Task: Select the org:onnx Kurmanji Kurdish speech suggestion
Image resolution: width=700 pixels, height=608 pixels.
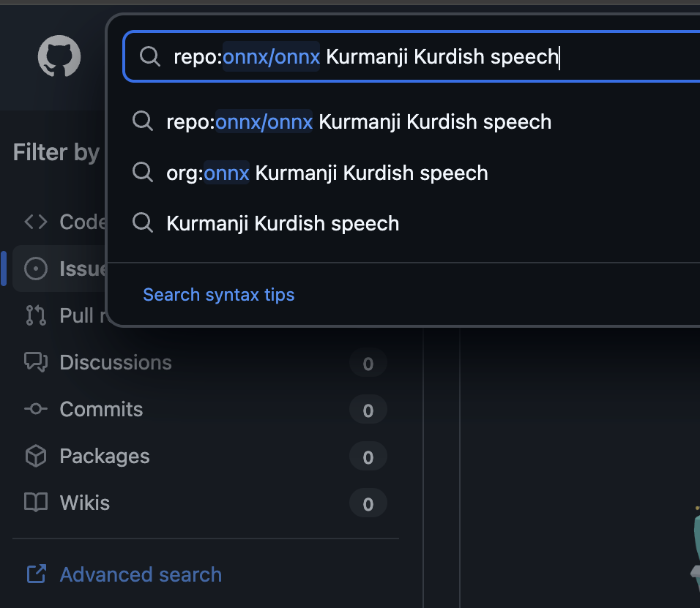Action: click(327, 173)
